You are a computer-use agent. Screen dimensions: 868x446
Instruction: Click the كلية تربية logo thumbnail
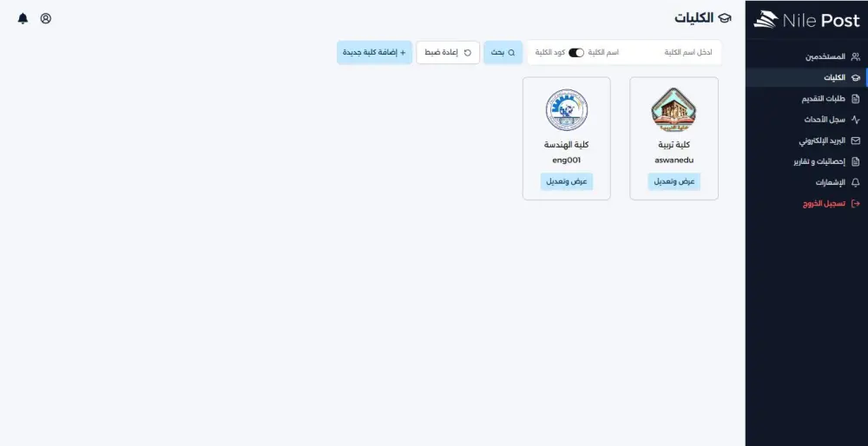(674, 109)
